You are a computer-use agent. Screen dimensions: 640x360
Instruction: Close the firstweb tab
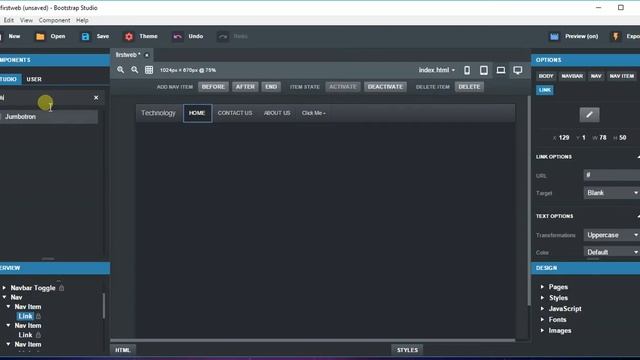click(147, 55)
